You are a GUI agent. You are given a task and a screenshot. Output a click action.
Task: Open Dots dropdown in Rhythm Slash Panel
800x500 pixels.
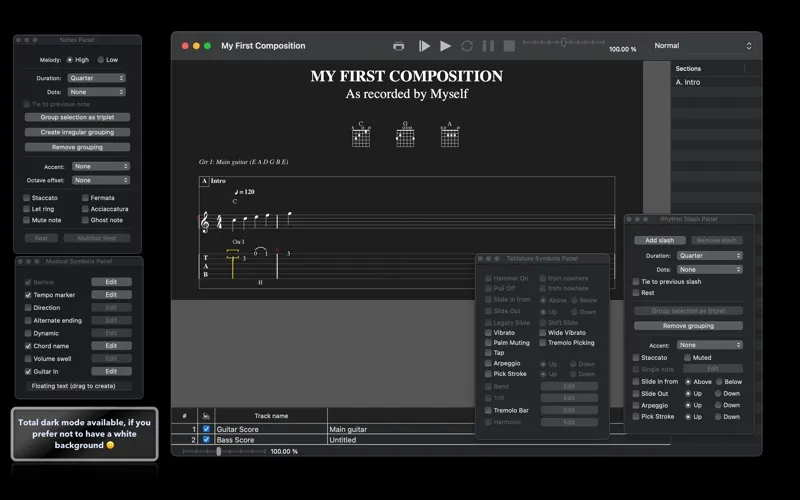[710, 269]
